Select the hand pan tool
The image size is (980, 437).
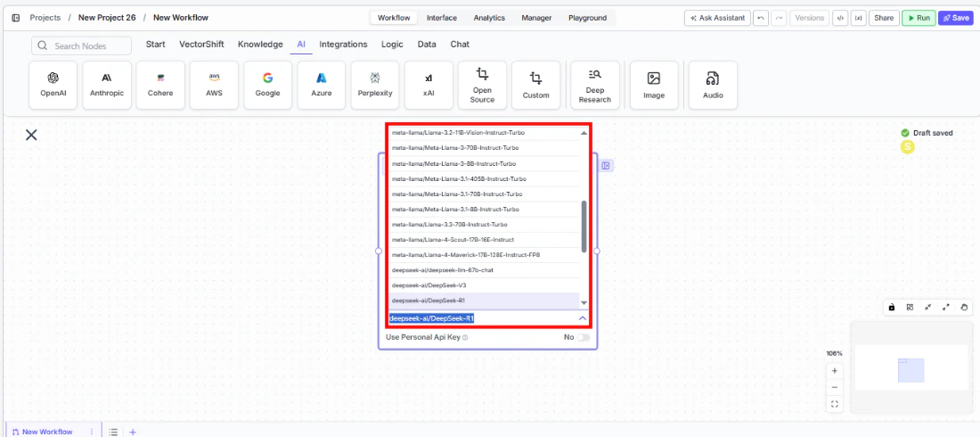tap(964, 307)
